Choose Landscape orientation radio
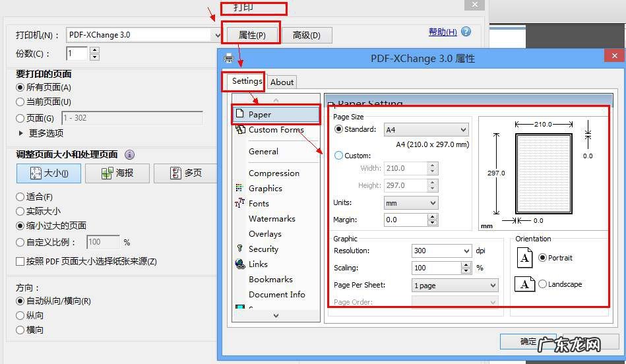The image size is (626, 364). click(x=542, y=284)
